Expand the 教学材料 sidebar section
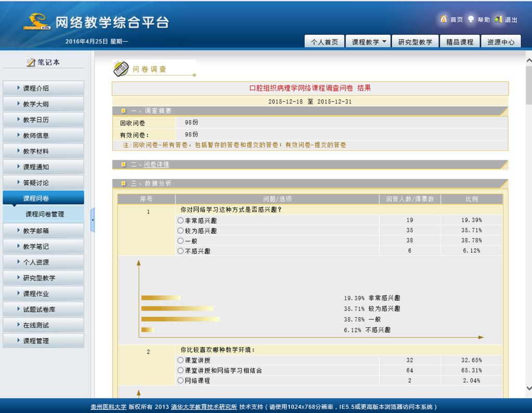The height and width of the screenshot is (413, 532). [x=44, y=151]
